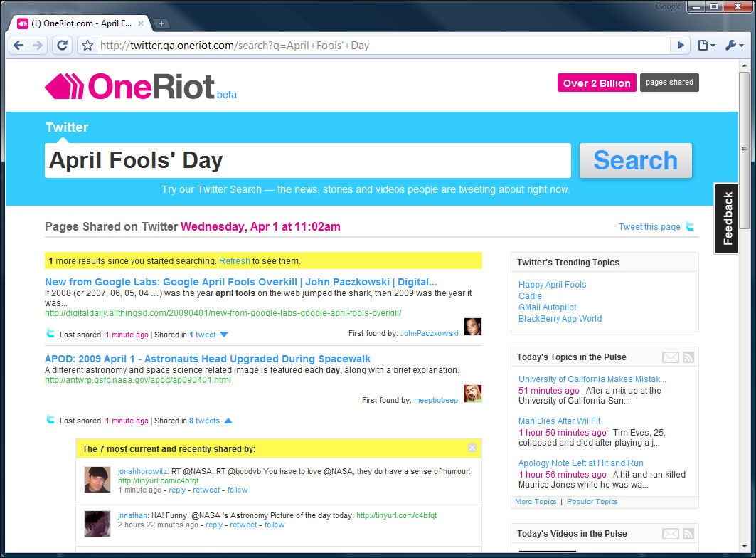Reply to jnnathan's tweet

click(214, 525)
